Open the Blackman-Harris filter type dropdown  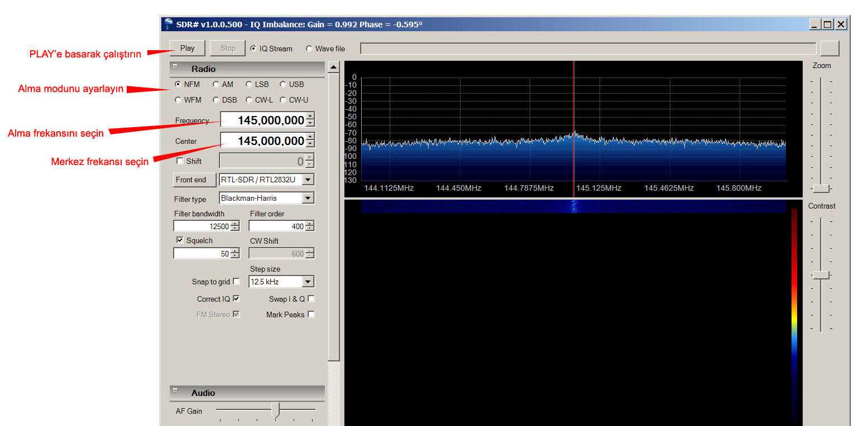[308, 199]
